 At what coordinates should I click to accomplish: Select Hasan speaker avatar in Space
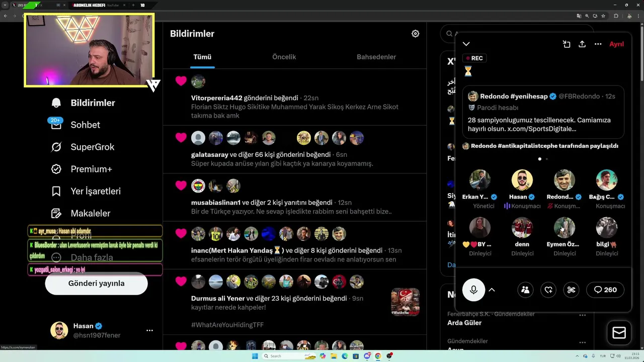tap(522, 180)
